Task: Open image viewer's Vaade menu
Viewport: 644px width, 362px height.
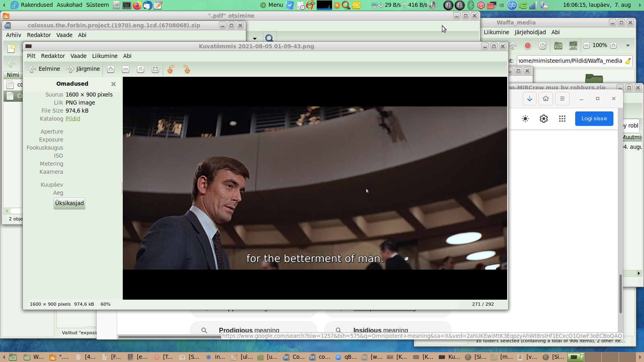Action: (78, 56)
